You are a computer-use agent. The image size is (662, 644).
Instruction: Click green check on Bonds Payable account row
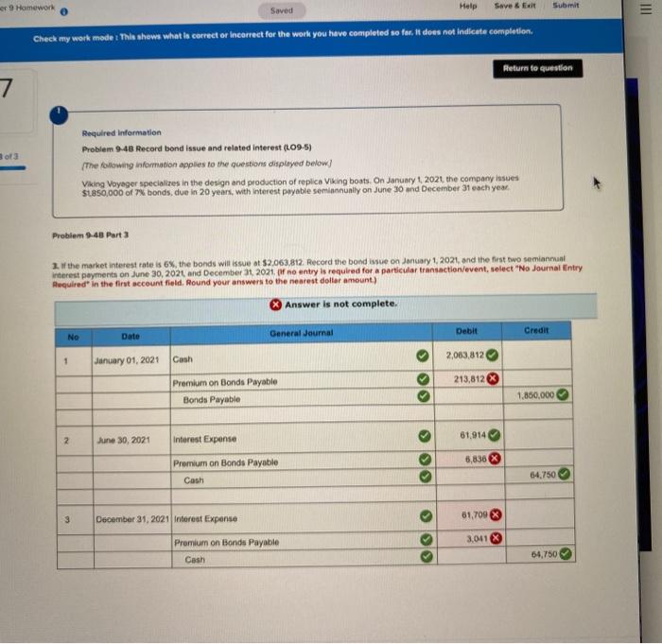424,396
